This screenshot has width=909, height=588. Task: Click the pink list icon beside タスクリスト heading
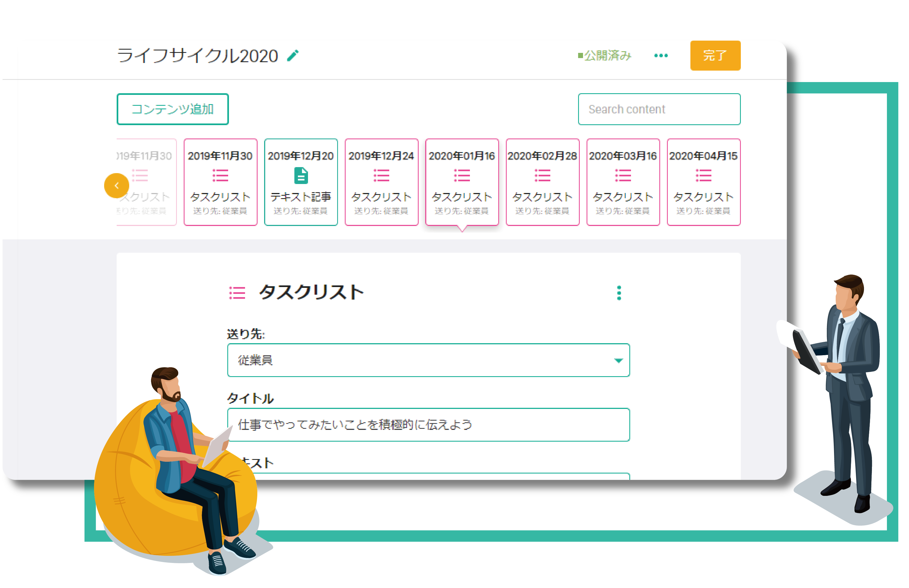237,293
